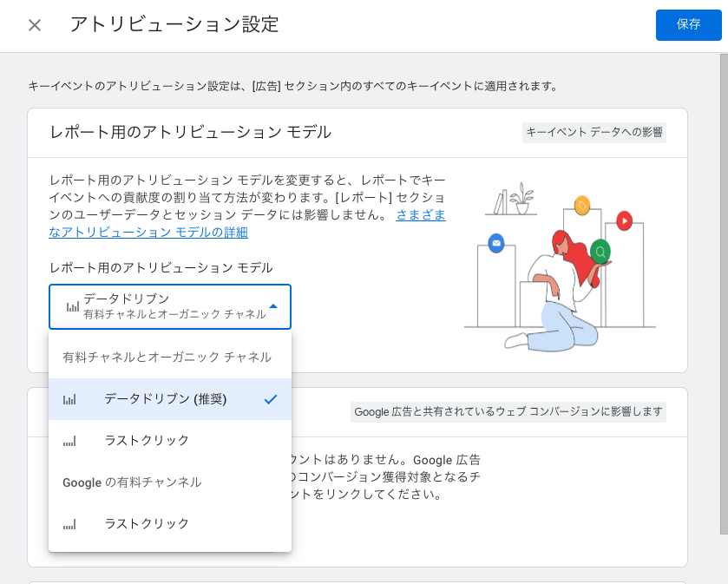Image resolution: width=728 pixels, height=584 pixels.
Task: Close the アトリビューション設定 panel with X
Action: pyautogui.click(x=35, y=25)
